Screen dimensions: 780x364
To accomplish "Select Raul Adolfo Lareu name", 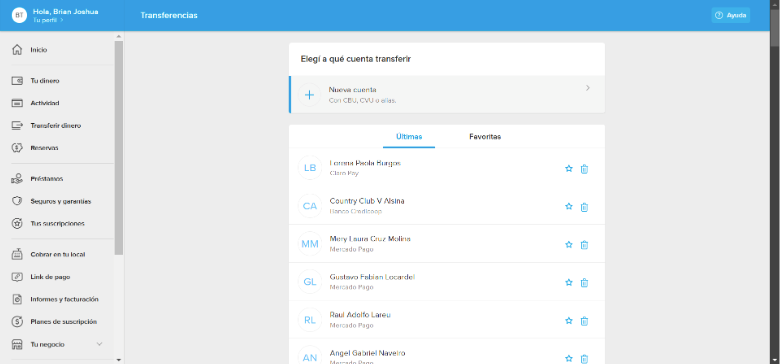I will click(x=360, y=315).
